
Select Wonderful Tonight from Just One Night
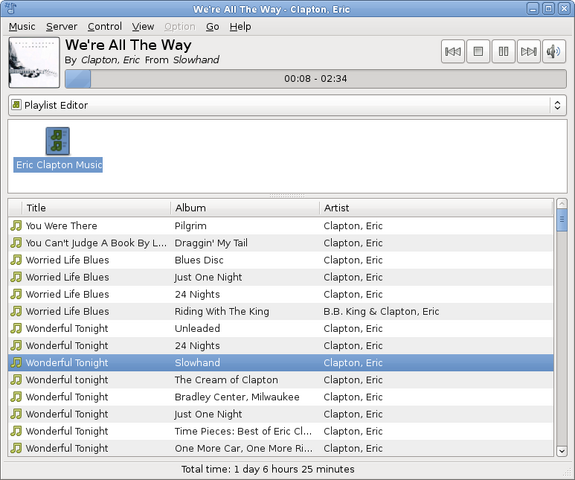281,414
